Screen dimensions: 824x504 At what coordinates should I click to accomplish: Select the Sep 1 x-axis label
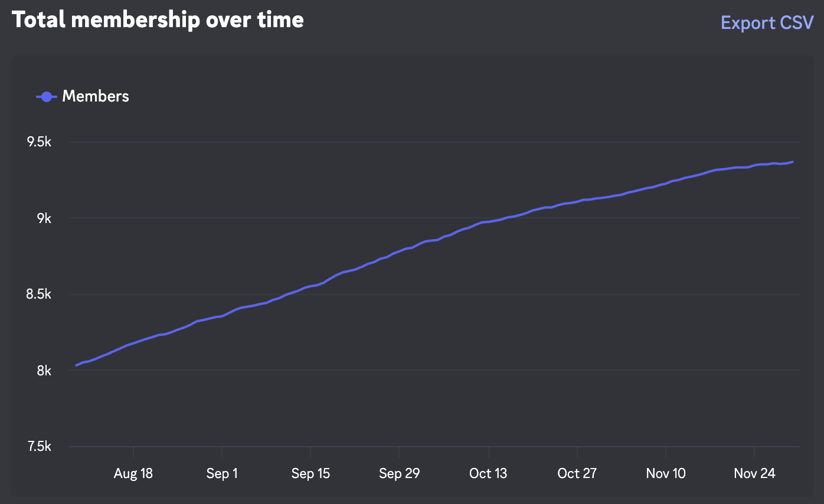pos(222,473)
